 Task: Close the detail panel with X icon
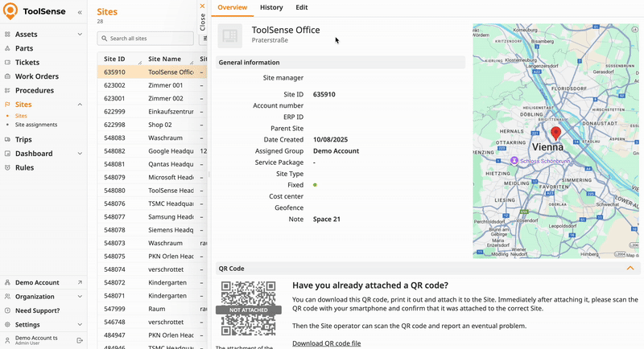click(x=202, y=6)
